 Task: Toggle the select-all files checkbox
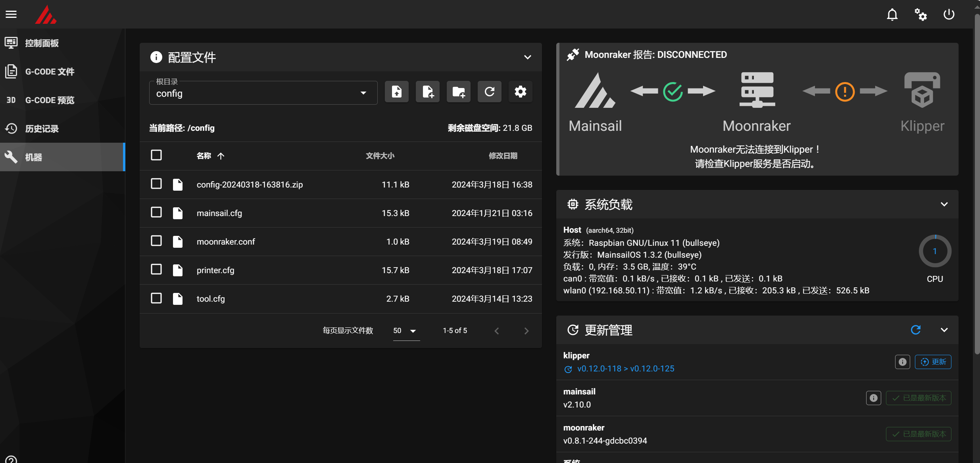156,155
